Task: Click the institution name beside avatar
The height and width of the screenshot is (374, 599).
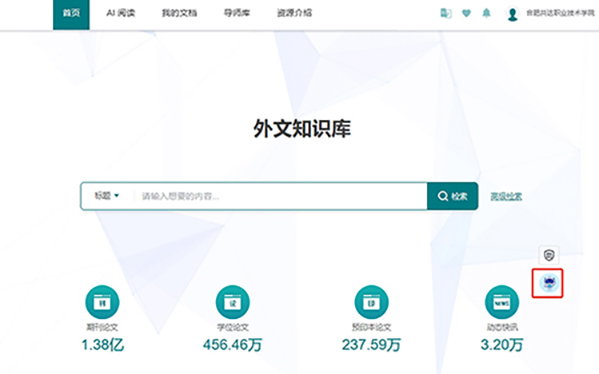Action: (x=560, y=13)
